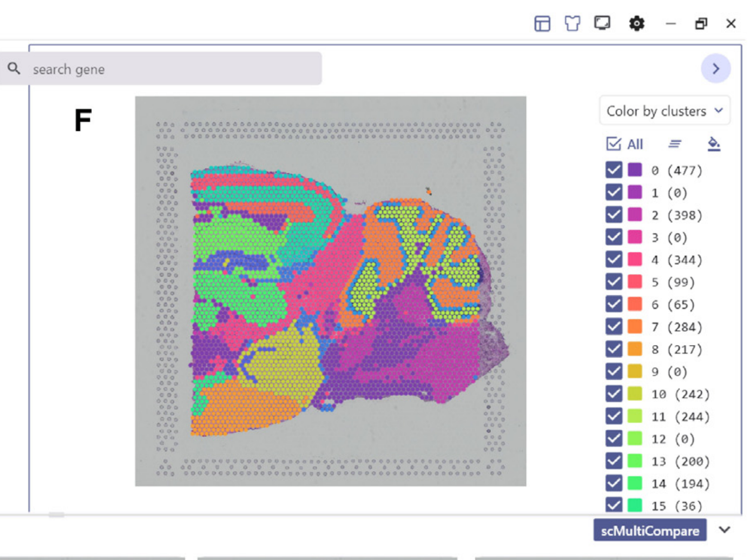Disable cluster 13 (200) checkbox

point(614,461)
